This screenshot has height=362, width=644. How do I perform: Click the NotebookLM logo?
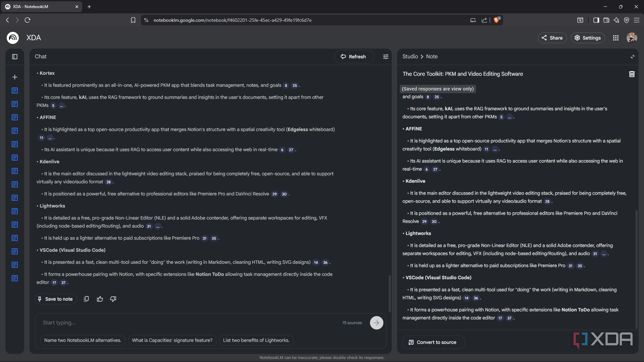point(13,38)
